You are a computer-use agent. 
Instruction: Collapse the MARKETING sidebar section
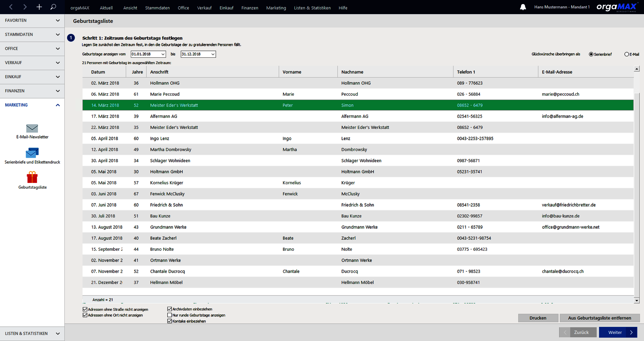[x=32, y=105]
